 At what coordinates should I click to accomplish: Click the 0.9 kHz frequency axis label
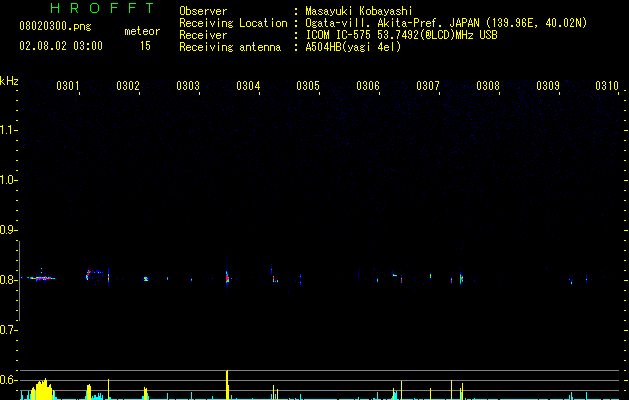8,230
